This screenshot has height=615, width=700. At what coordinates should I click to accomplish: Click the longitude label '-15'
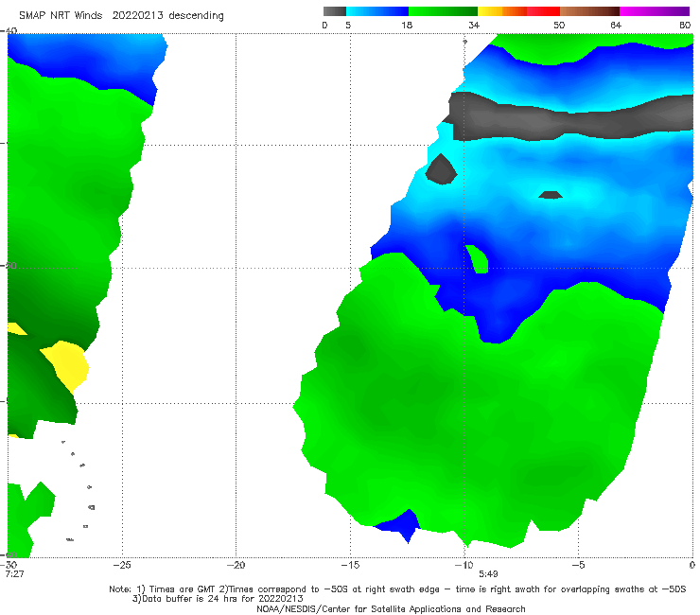tap(350, 565)
